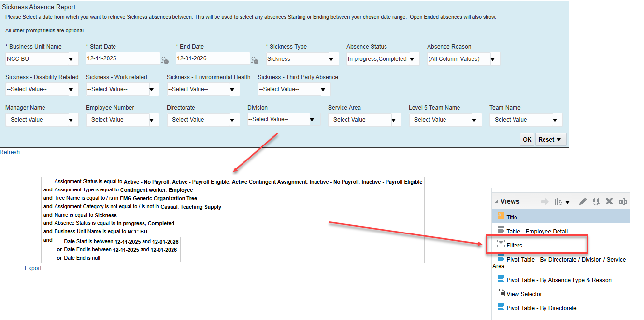Click the Pivot Table By Absence Type icon

(x=501, y=279)
